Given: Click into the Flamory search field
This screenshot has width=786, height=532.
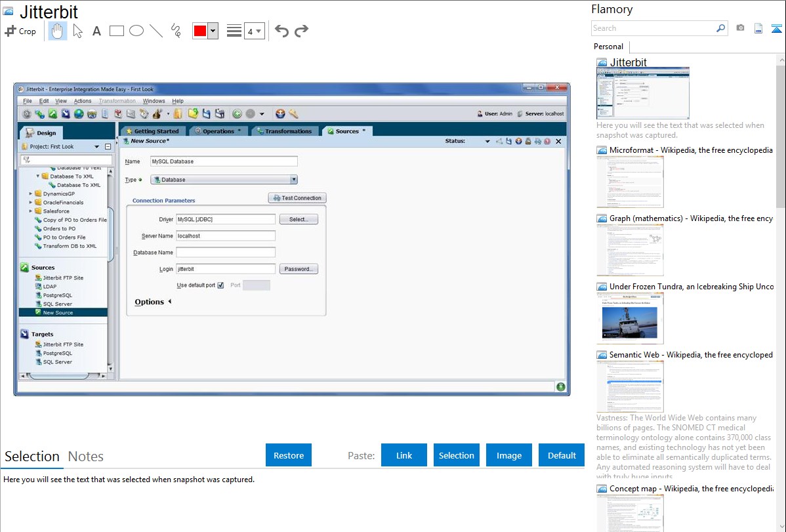Looking at the screenshot, I should [653, 28].
